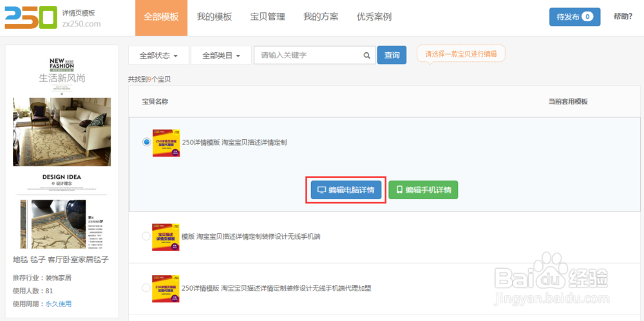Click 编辑手机详情 button
This screenshot has width=644, height=321.
[x=423, y=190]
